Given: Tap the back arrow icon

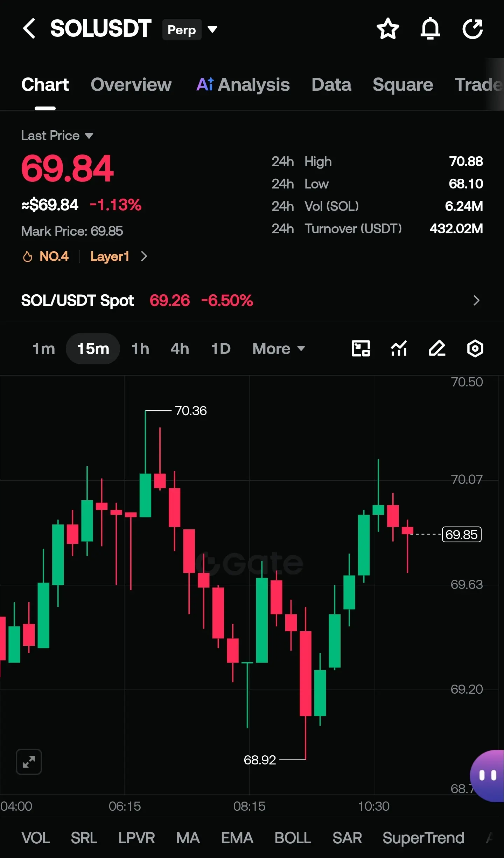Looking at the screenshot, I should 29,28.
